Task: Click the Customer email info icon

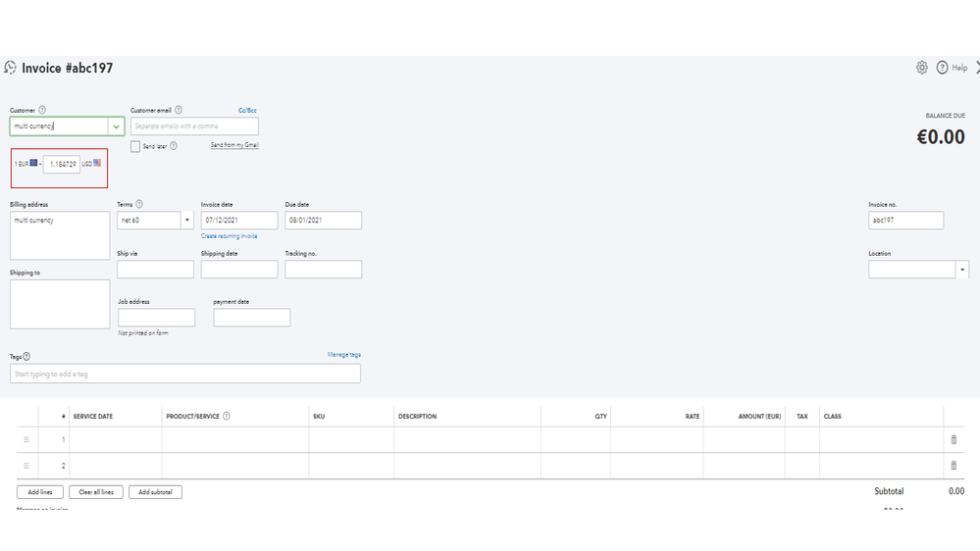Action: pos(179,110)
